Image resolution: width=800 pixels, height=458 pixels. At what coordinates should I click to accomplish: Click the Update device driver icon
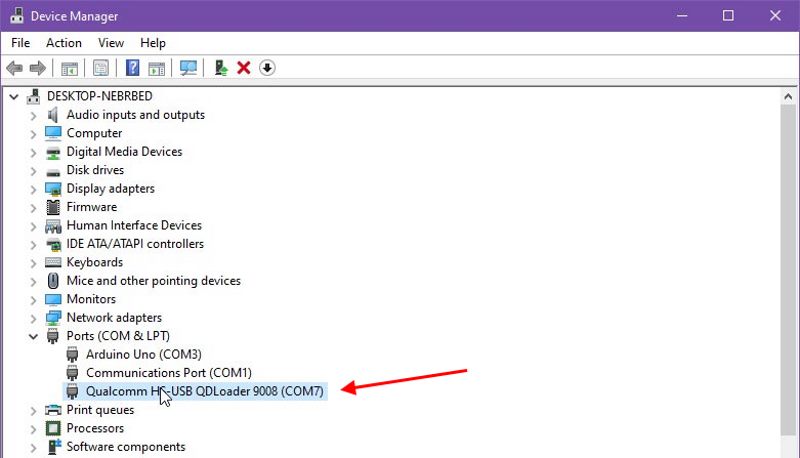point(220,68)
